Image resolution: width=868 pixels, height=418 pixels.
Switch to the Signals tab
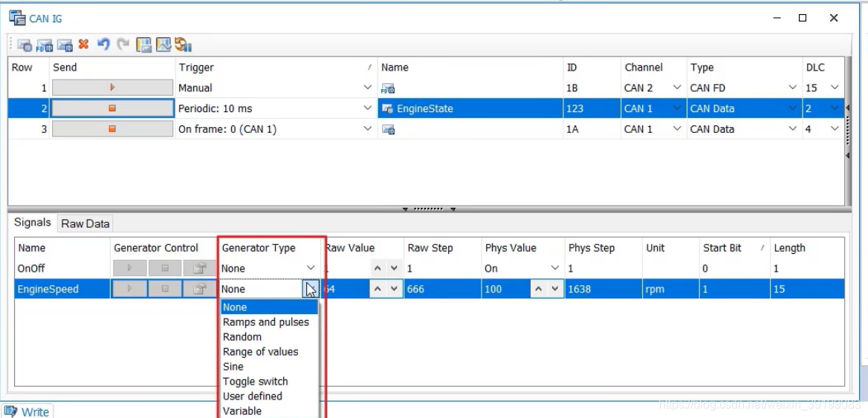[x=32, y=222]
